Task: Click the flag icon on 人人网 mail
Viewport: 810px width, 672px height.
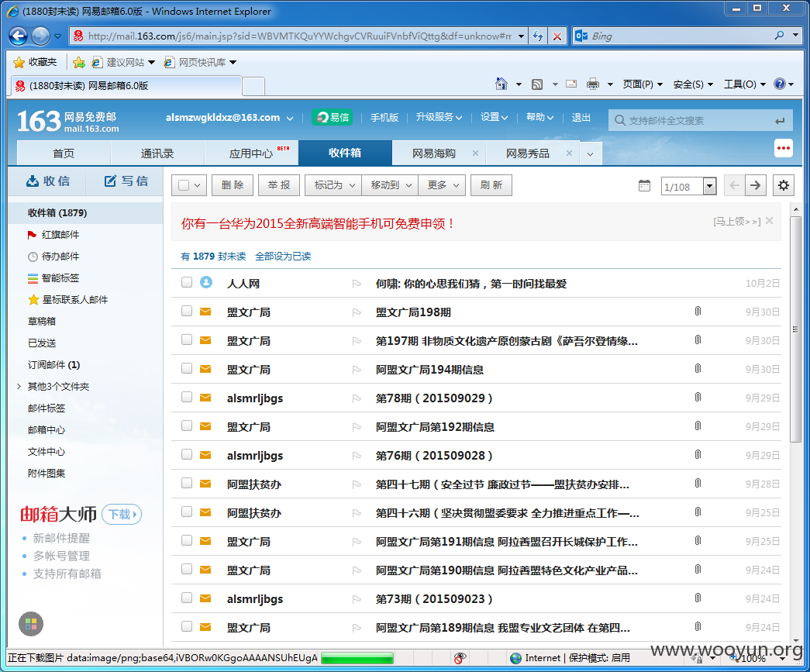Action: (357, 284)
